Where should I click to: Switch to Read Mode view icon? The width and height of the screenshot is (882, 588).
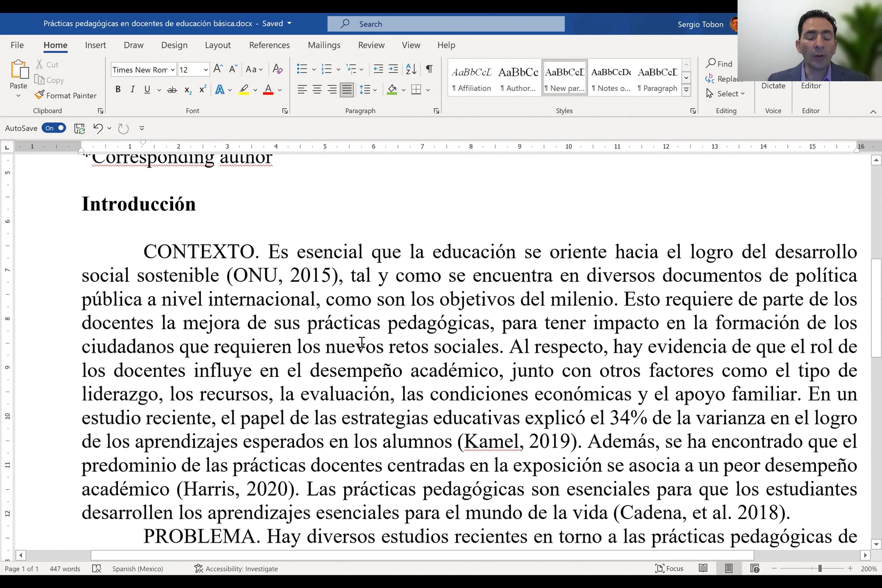703,569
